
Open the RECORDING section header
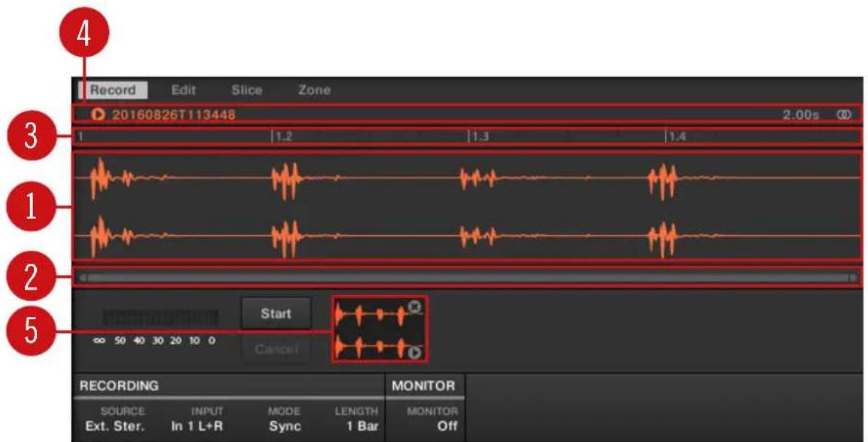click(119, 386)
